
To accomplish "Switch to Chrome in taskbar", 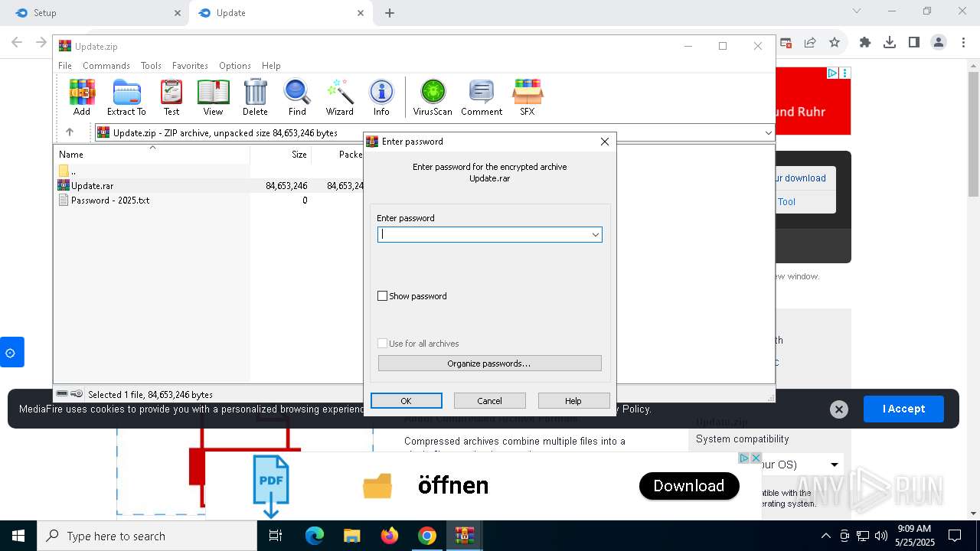I will pos(427,536).
